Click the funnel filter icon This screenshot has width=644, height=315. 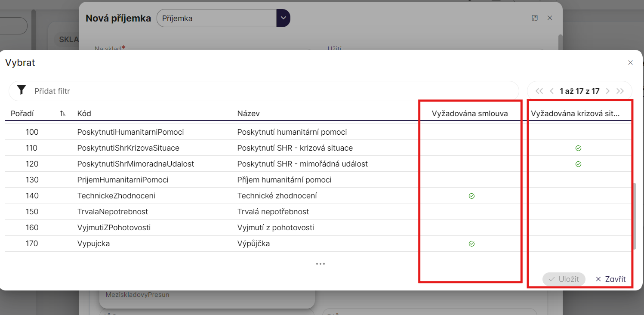point(21,90)
